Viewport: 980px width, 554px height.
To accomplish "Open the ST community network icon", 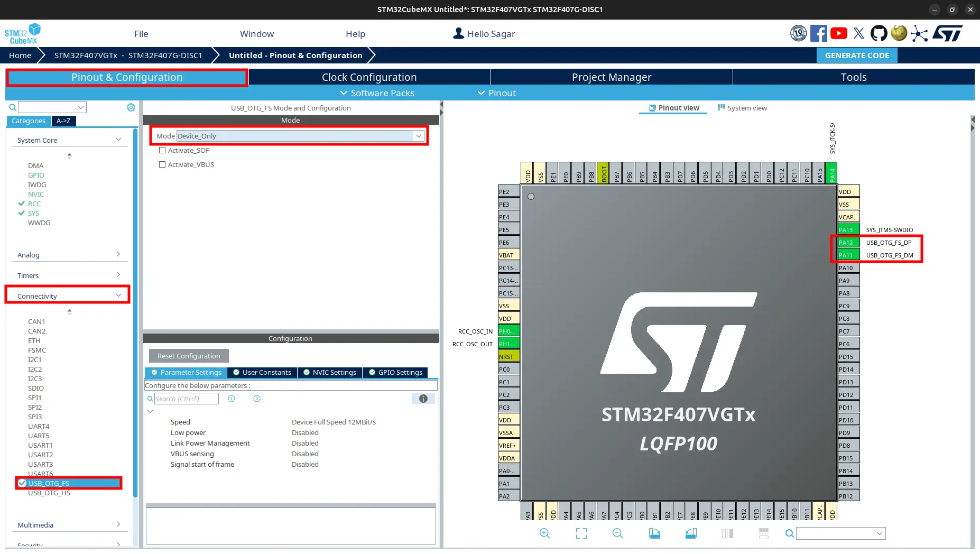I will point(919,34).
